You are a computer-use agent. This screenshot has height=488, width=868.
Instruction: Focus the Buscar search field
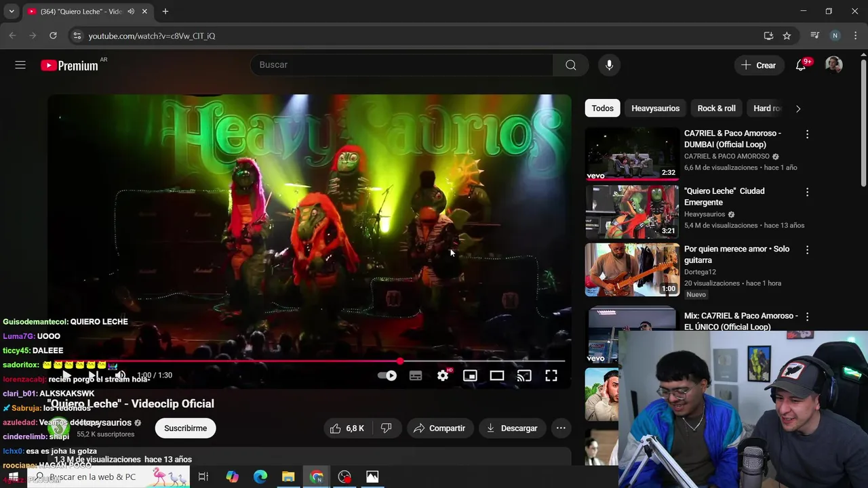click(x=401, y=65)
